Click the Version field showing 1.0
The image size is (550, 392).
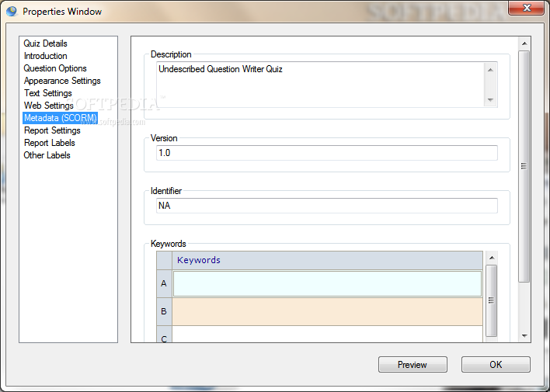[x=326, y=153]
